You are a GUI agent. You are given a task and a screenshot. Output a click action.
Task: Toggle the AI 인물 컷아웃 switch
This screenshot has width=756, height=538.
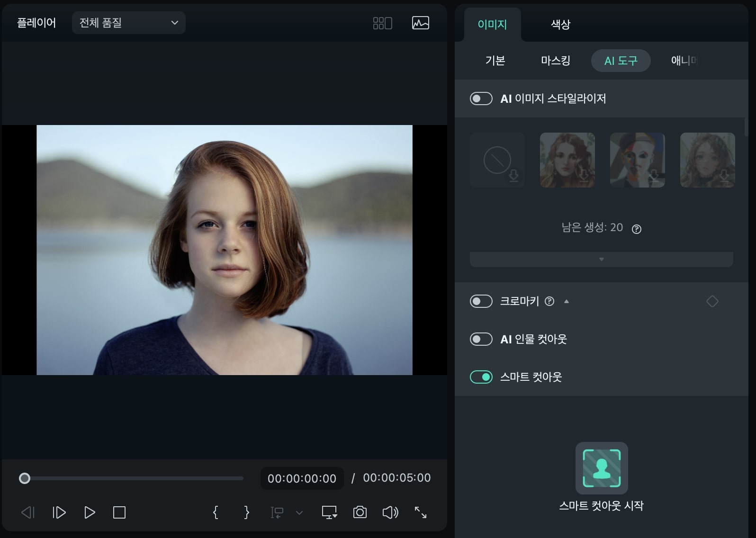point(481,339)
